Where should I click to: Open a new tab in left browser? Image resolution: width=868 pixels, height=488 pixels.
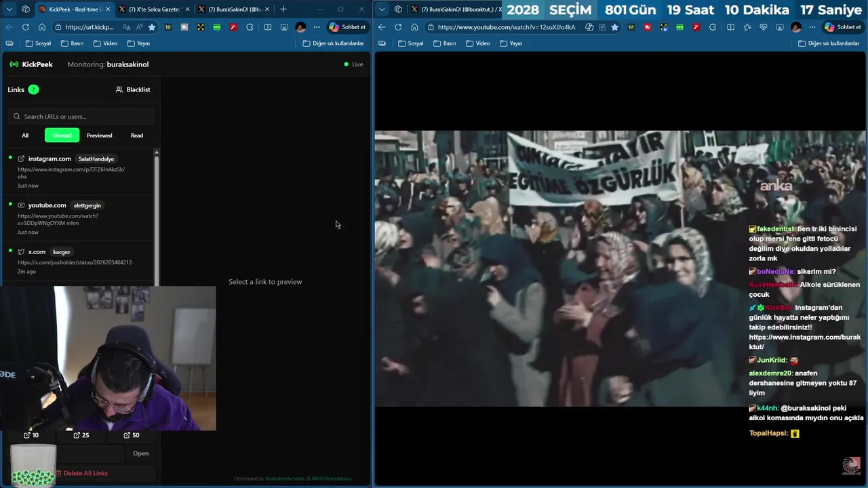pos(283,9)
